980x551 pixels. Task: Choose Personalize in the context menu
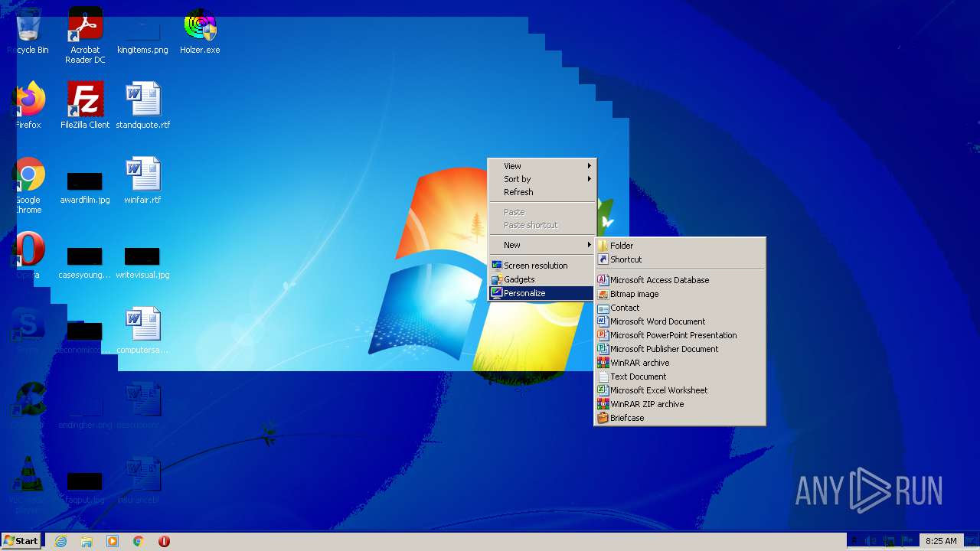(542, 293)
